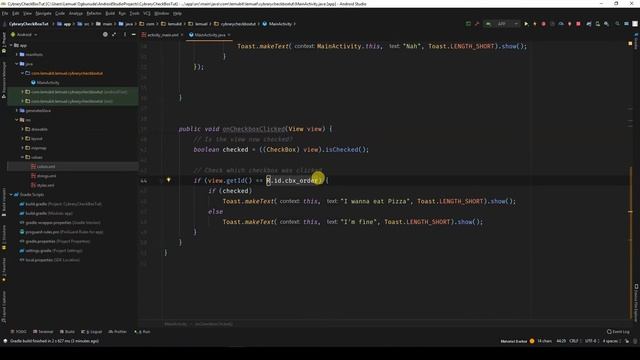Click the UTF-8 encoding status entry
Screen dimensions: 640x360
tap(590, 341)
